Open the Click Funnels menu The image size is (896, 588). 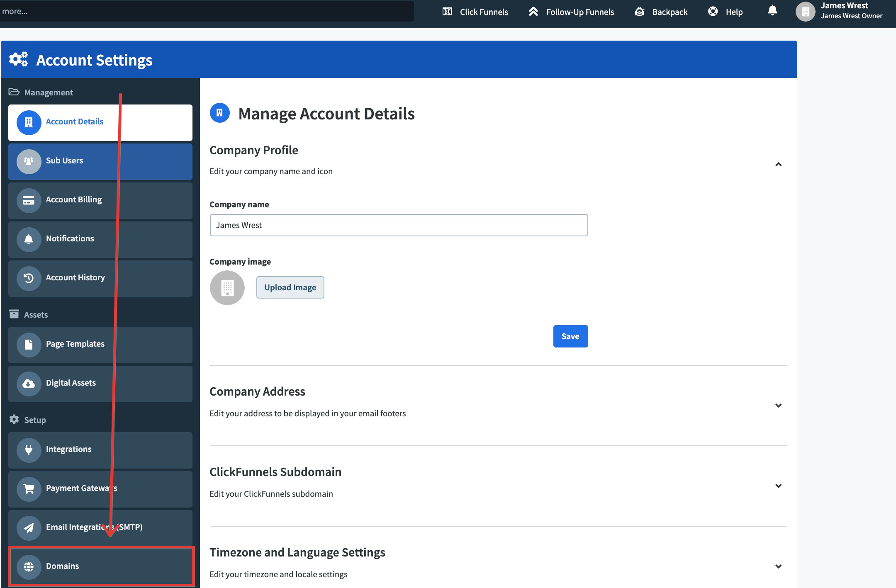[x=475, y=12]
